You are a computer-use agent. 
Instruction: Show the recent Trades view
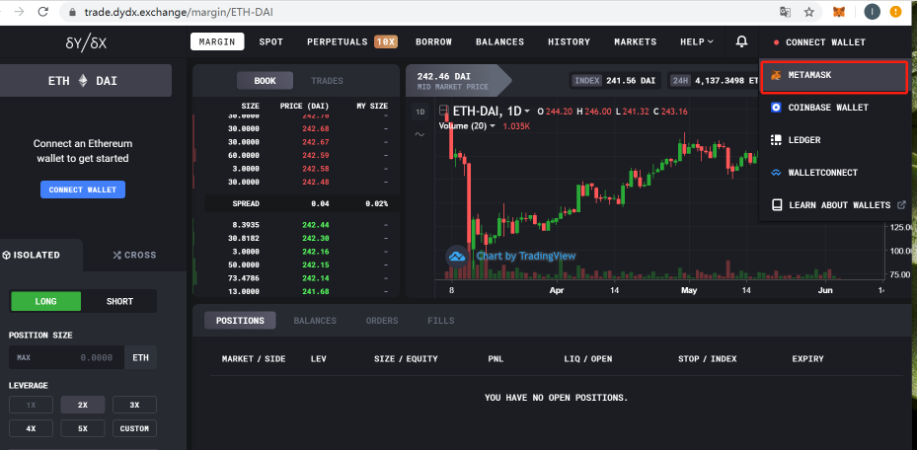[327, 81]
